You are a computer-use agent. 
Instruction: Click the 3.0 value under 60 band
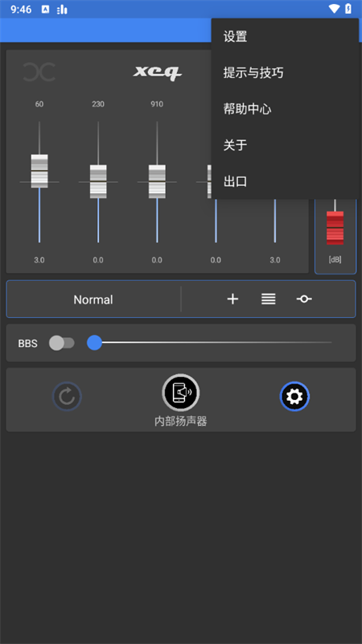click(x=39, y=260)
